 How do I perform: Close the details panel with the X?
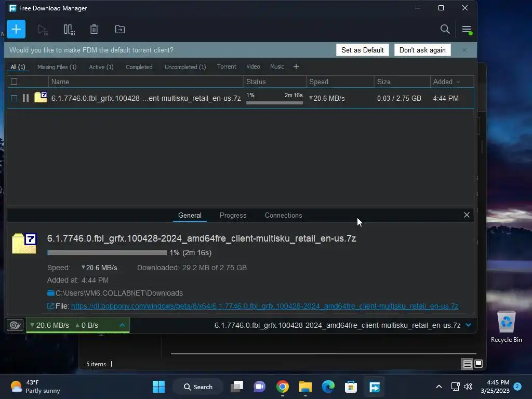click(467, 215)
